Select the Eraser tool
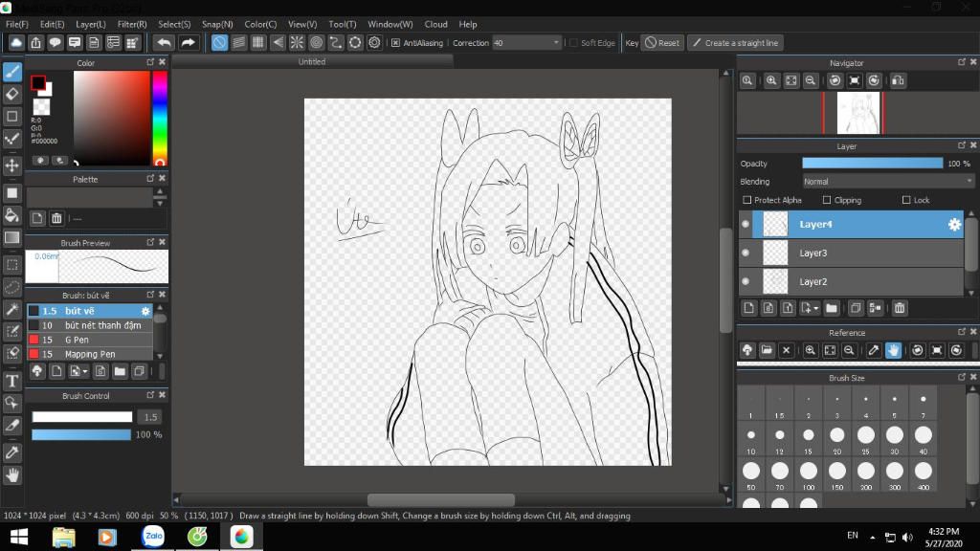The image size is (980, 551). coord(11,95)
